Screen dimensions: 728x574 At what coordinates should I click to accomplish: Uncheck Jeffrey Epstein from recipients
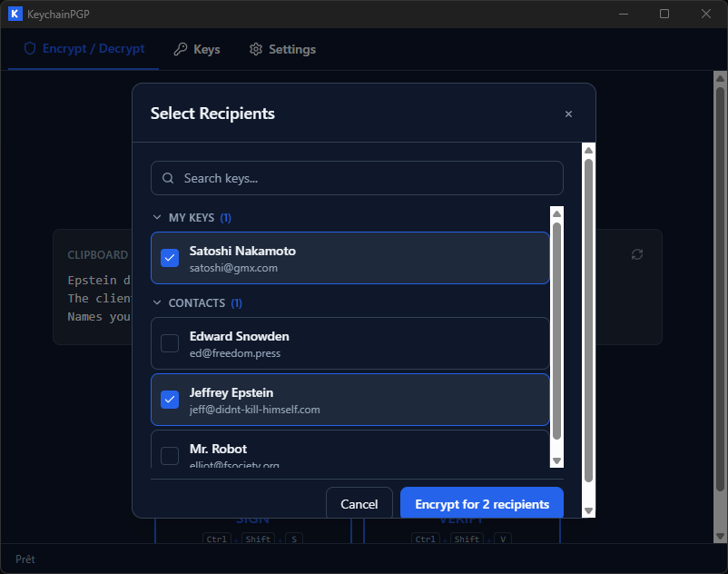169,400
